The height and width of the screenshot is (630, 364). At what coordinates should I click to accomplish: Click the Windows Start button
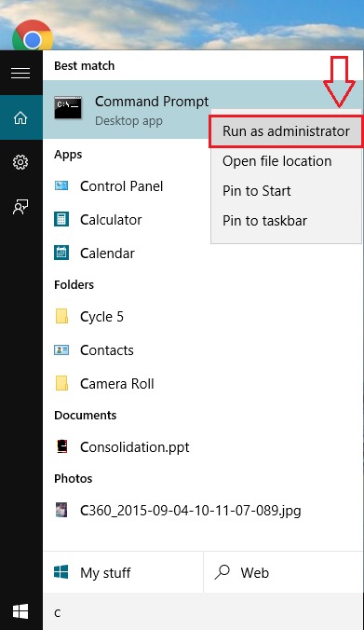pyautogui.click(x=20, y=611)
